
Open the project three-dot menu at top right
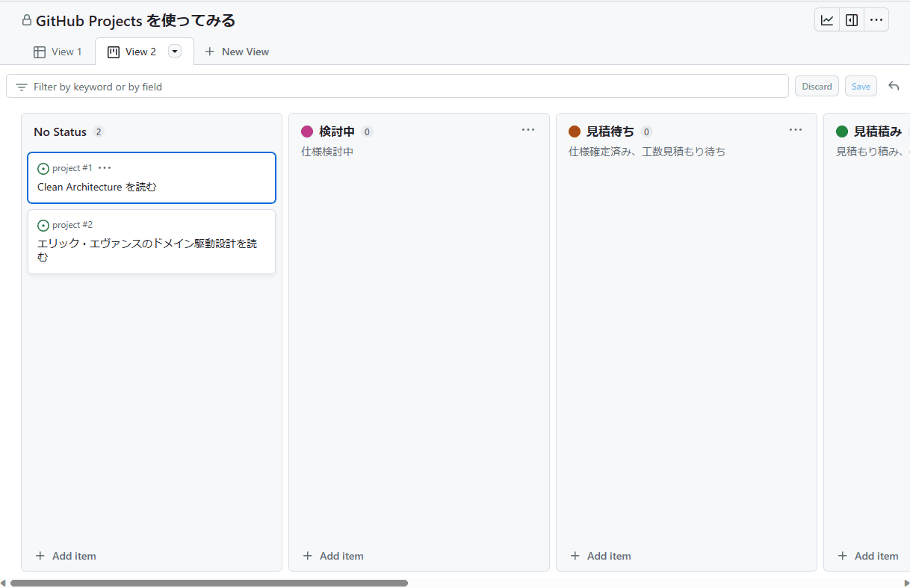click(876, 20)
